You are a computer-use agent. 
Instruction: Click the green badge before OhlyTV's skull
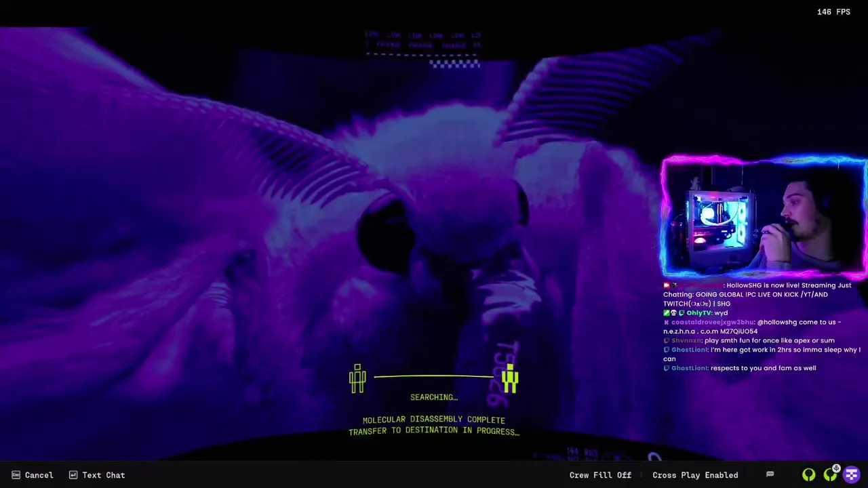667,313
